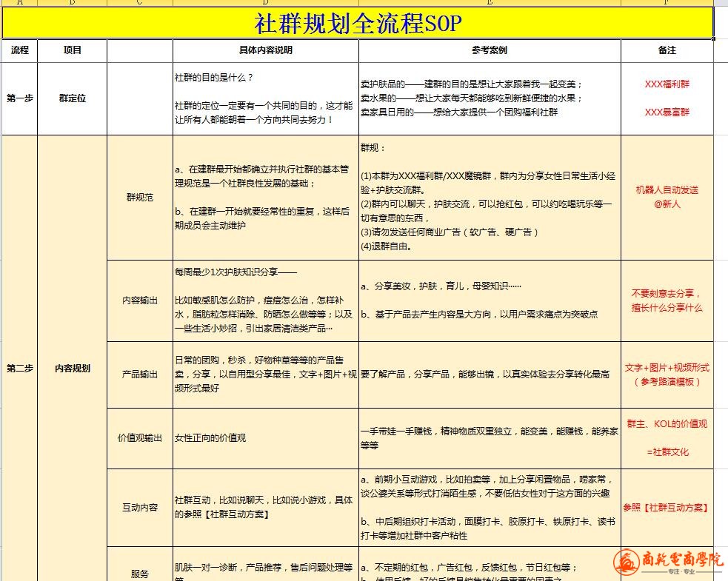Click the "群定位" project cell
The height and width of the screenshot is (581, 728).
73,98
